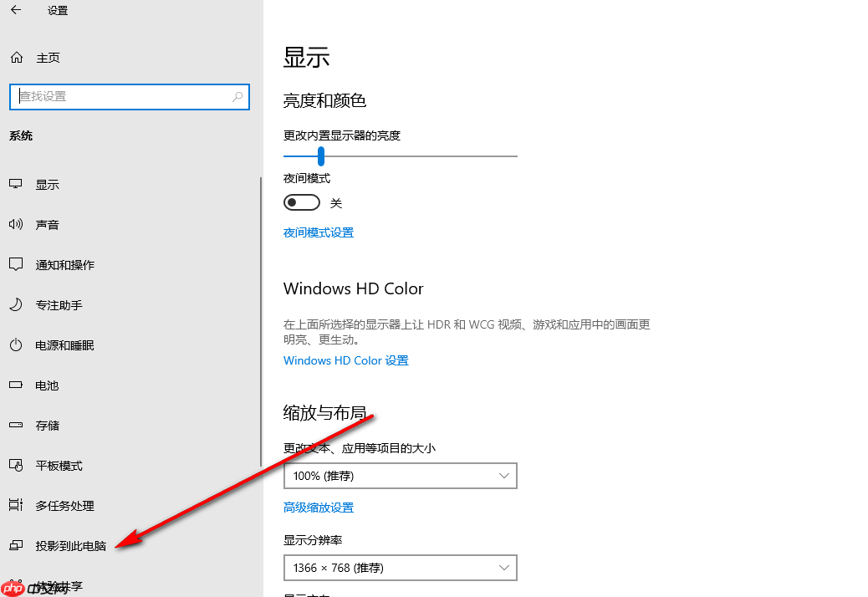The width and height of the screenshot is (868, 597).
Task: Open 高级缩放设置 link
Action: (x=318, y=507)
